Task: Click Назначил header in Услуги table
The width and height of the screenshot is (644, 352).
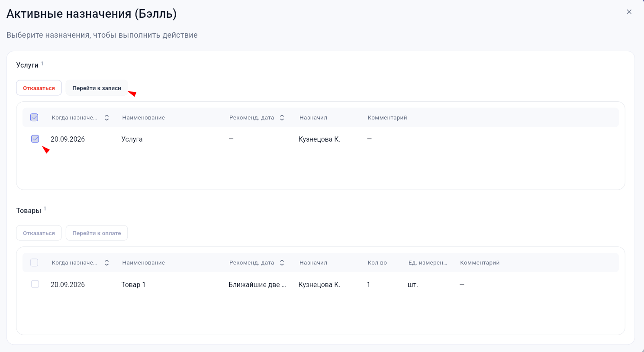Action: click(313, 118)
